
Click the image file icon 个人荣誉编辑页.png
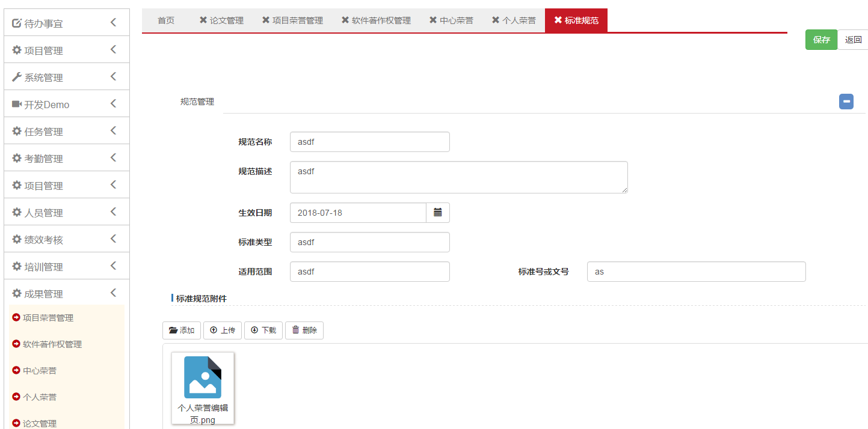pos(203,377)
